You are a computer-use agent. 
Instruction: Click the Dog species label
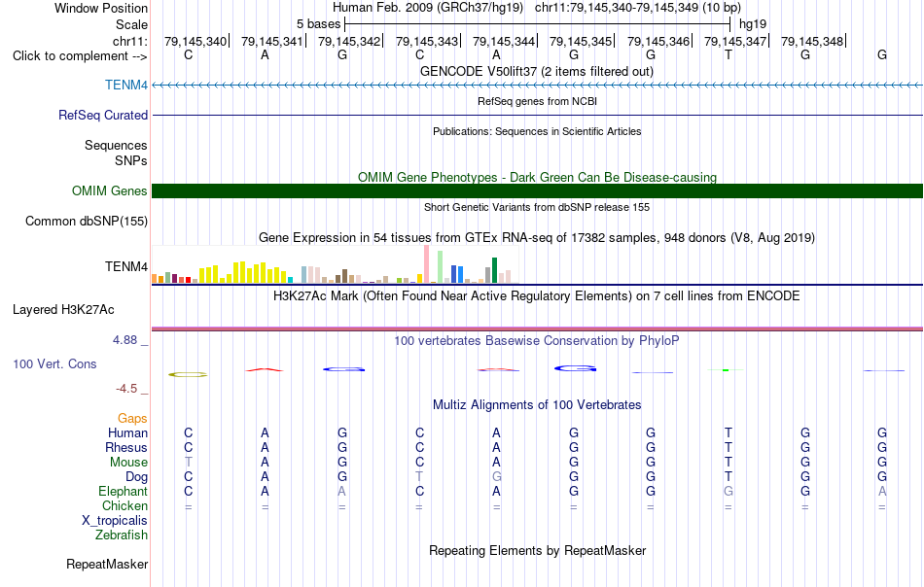(136, 477)
